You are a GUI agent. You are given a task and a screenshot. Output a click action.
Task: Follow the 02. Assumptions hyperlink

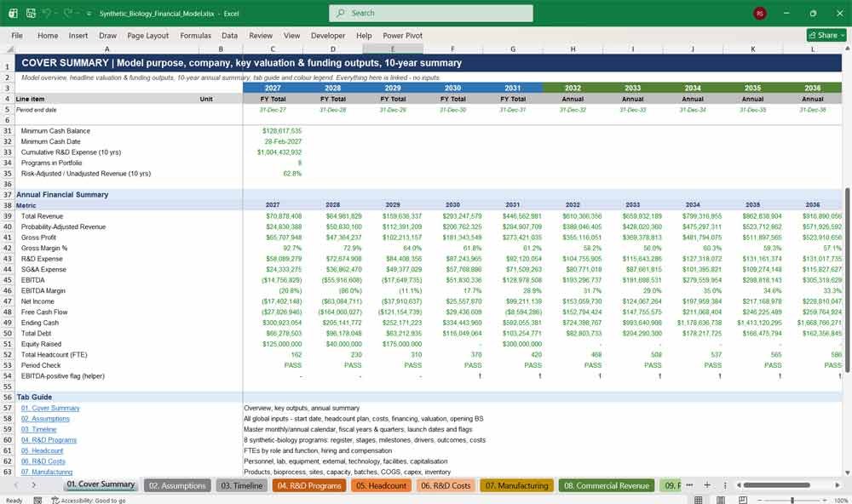point(45,419)
